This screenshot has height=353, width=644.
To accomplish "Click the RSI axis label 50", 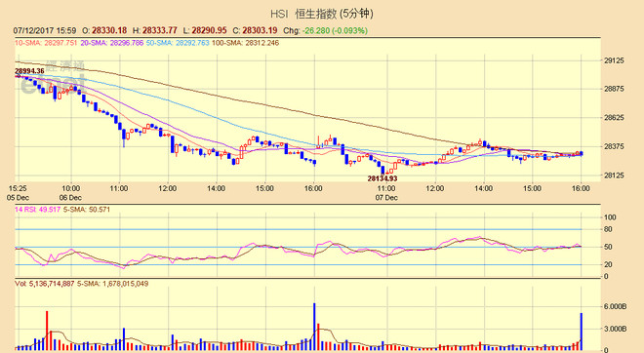I will pyautogui.click(x=608, y=247).
